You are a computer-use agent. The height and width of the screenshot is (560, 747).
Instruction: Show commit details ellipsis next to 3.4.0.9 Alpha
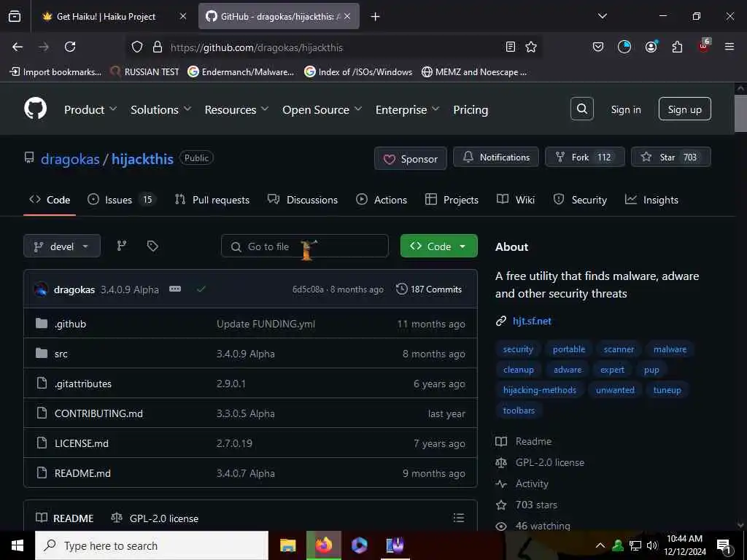pos(175,289)
